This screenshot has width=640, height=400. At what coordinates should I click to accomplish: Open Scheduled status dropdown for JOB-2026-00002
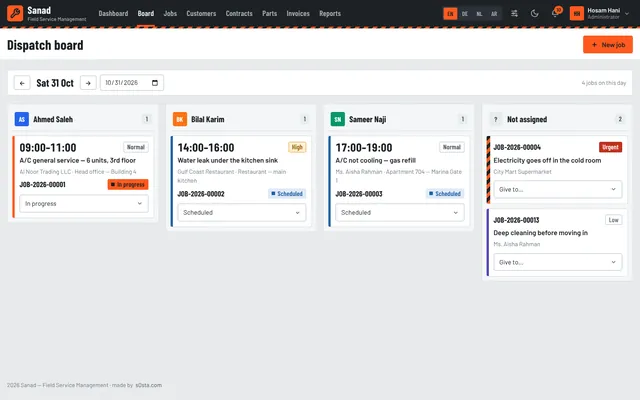242,213
